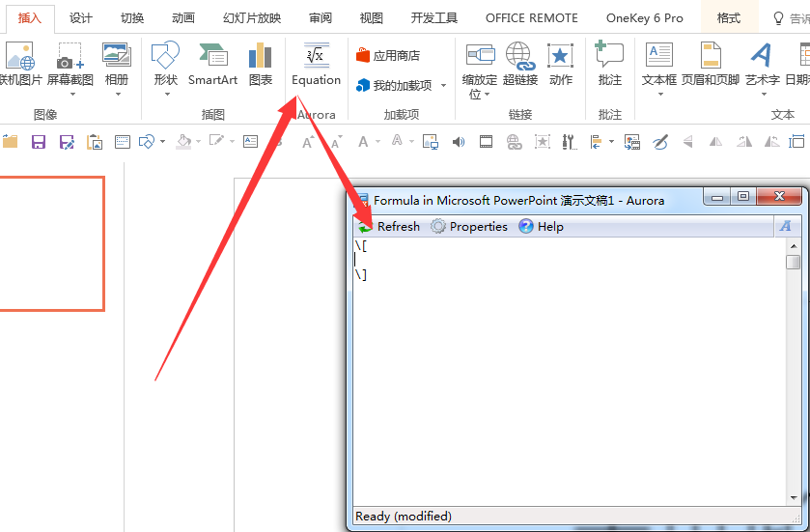The image size is (810, 532).
Task: Open the OFFICE REMOTE tab
Action: point(532,18)
